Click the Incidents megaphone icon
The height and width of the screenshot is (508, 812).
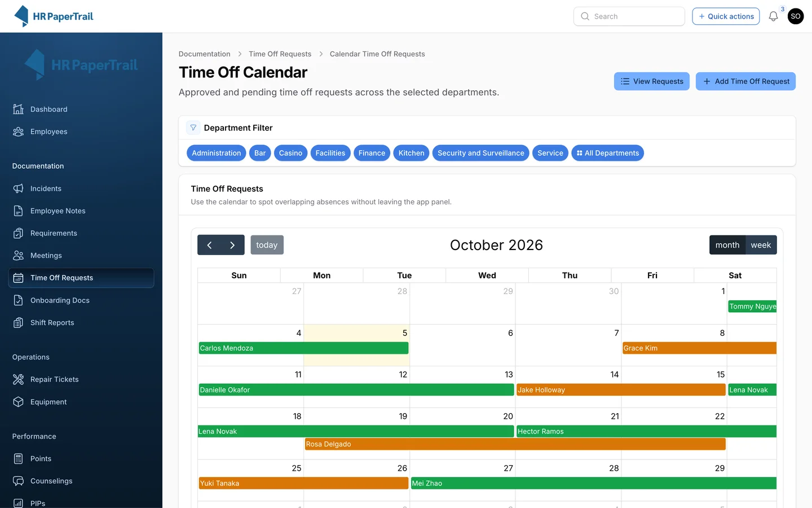[19, 189]
